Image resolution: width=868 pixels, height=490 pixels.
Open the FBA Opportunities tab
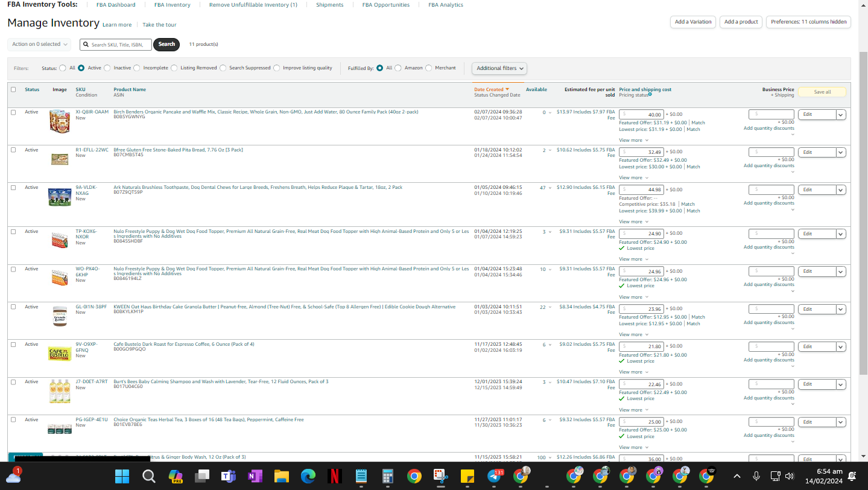pyautogui.click(x=386, y=5)
